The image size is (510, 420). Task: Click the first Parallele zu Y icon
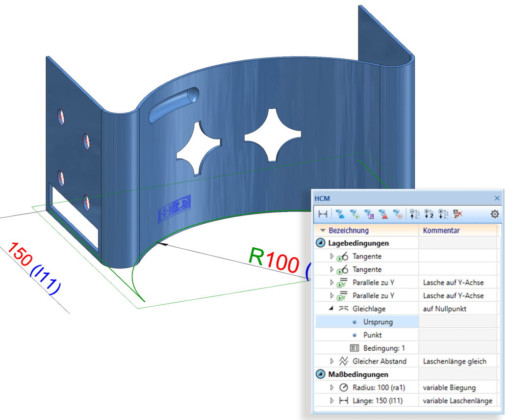pyautogui.click(x=342, y=283)
